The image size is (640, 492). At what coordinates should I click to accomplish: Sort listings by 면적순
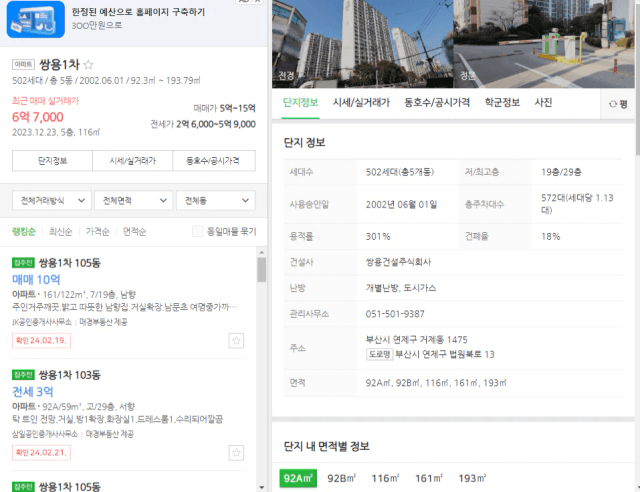(134, 232)
